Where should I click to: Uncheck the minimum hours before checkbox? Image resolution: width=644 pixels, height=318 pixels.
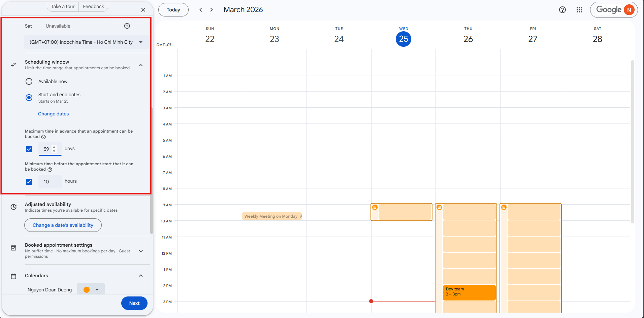(29, 182)
